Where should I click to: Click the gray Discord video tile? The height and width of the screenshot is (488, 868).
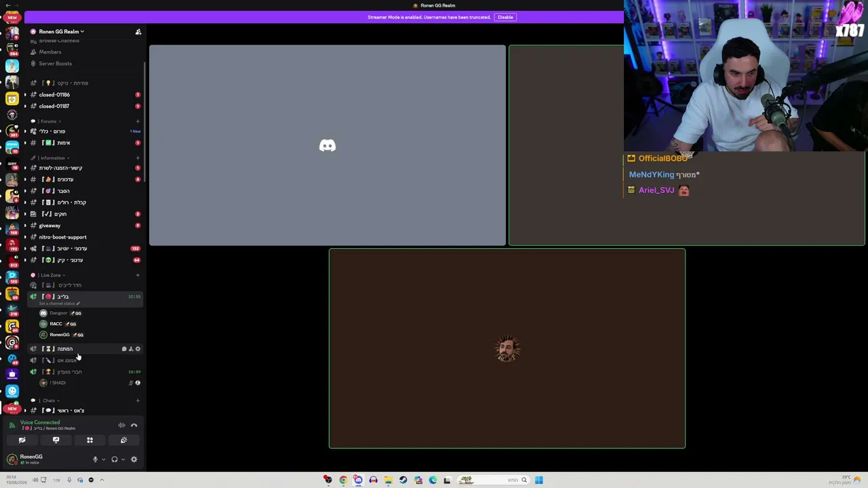[328, 145]
